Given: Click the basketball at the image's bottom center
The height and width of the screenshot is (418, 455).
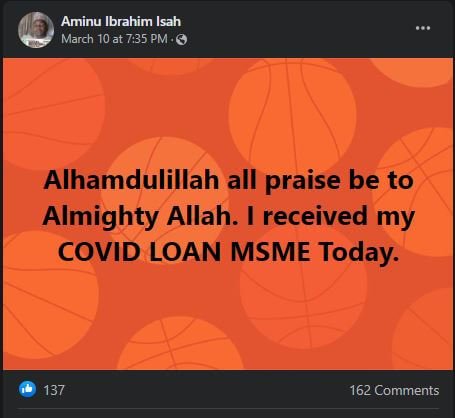Looking at the screenshot, I should tap(181, 343).
